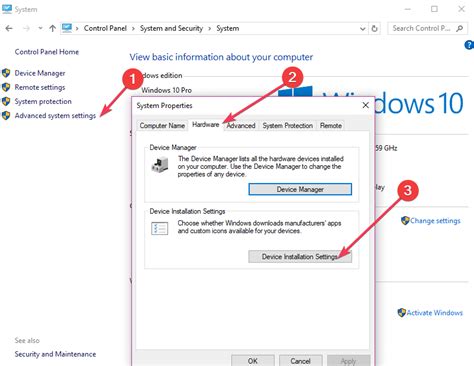Select the Hardware tab
The height and width of the screenshot is (366, 474).
coord(206,125)
